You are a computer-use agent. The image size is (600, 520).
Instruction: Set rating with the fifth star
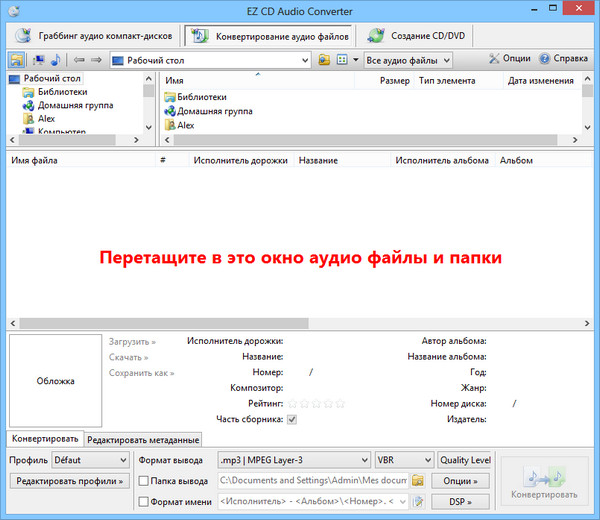[340, 404]
